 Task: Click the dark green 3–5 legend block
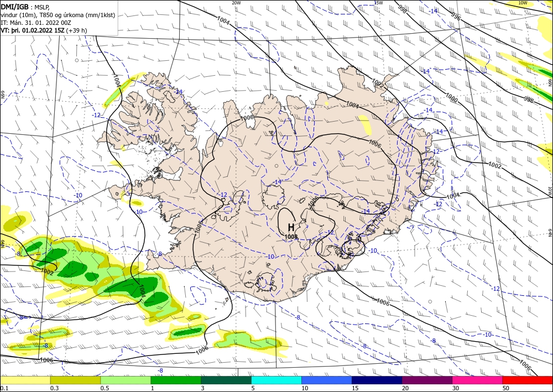pos(226,380)
